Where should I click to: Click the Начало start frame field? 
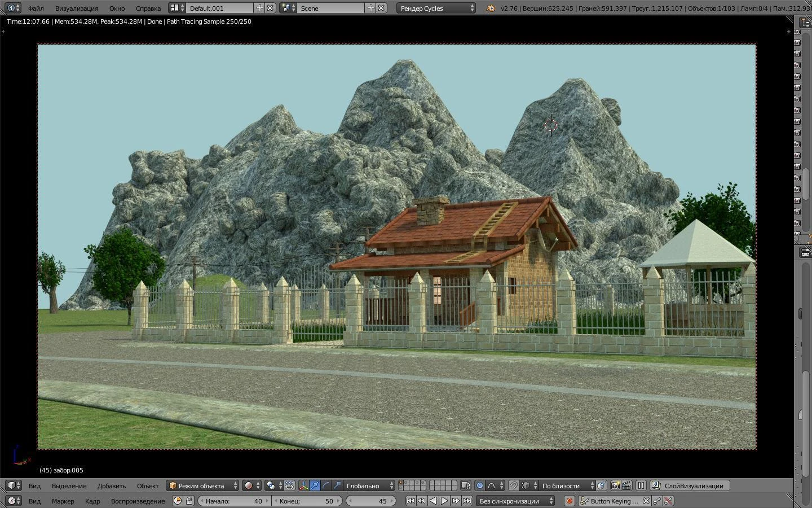pos(234,501)
